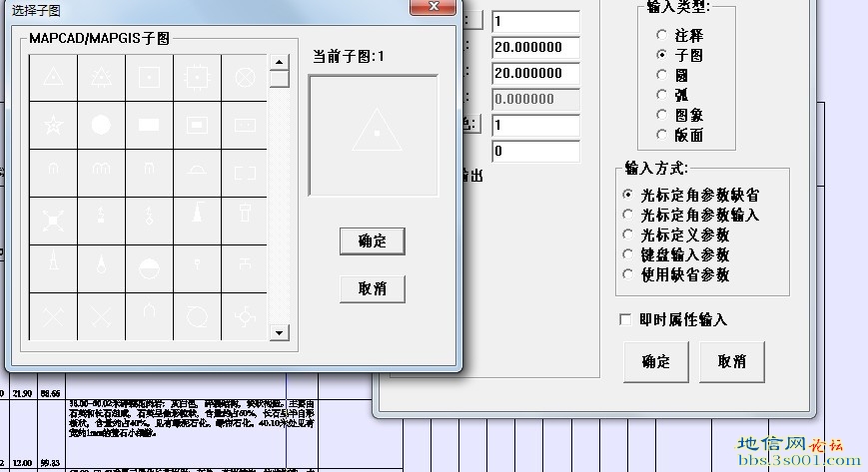Image resolution: width=868 pixels, height=472 pixels.
Task: Click the 21.90 table cell
Action: click(x=22, y=393)
